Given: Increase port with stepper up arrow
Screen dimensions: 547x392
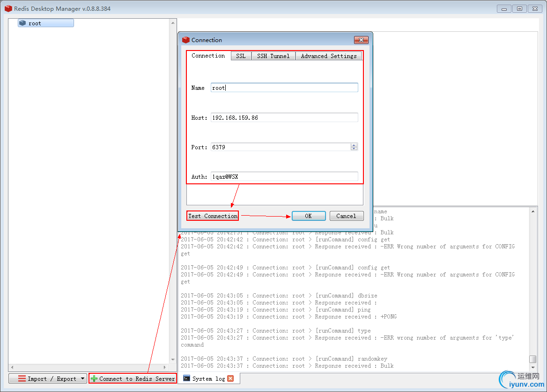Looking at the screenshot, I should (x=354, y=145).
